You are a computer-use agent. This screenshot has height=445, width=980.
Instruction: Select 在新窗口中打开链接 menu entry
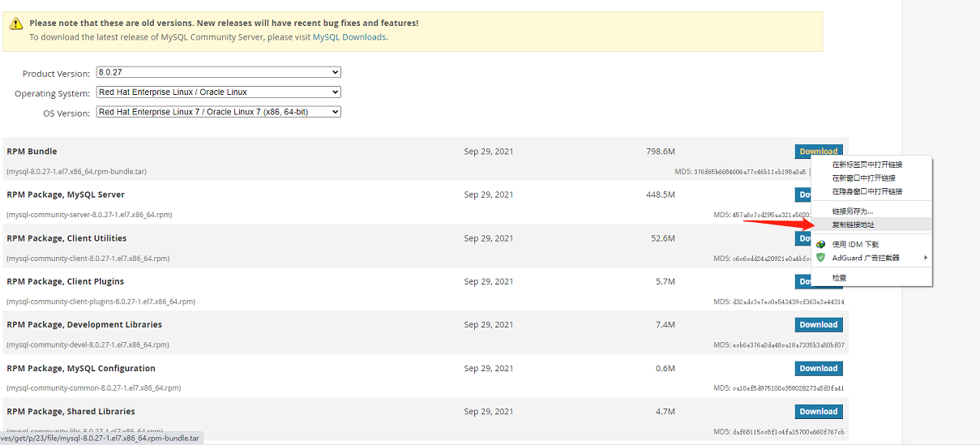[x=863, y=178]
